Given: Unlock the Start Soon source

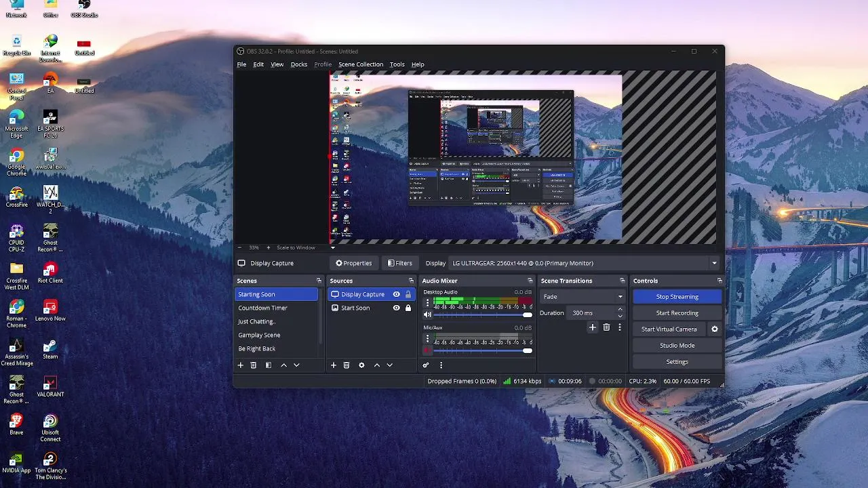Looking at the screenshot, I should (x=408, y=308).
